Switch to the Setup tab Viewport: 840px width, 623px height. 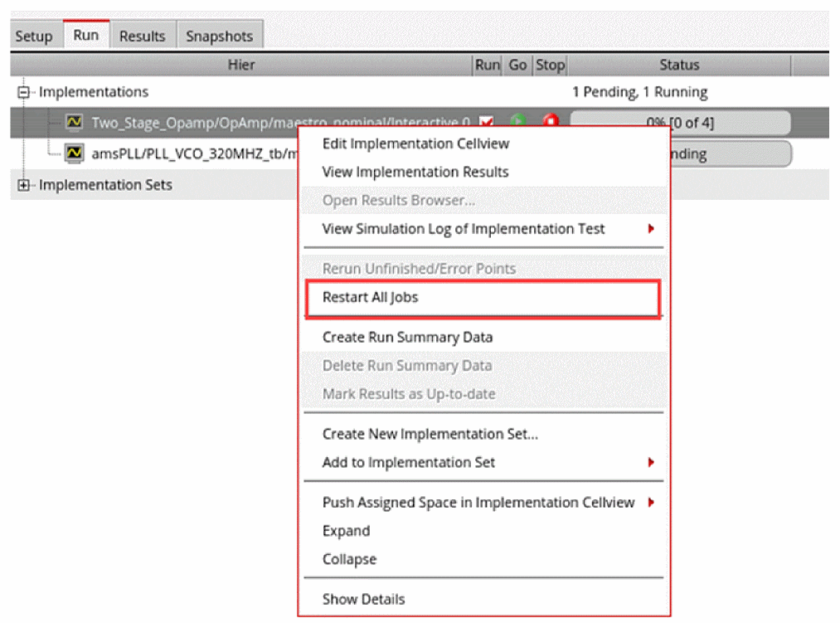tap(34, 36)
